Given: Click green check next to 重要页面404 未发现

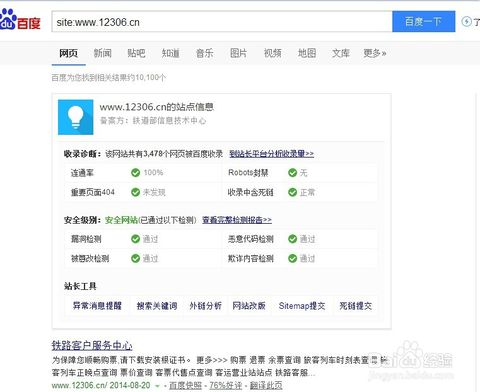Looking at the screenshot, I should [x=135, y=192].
